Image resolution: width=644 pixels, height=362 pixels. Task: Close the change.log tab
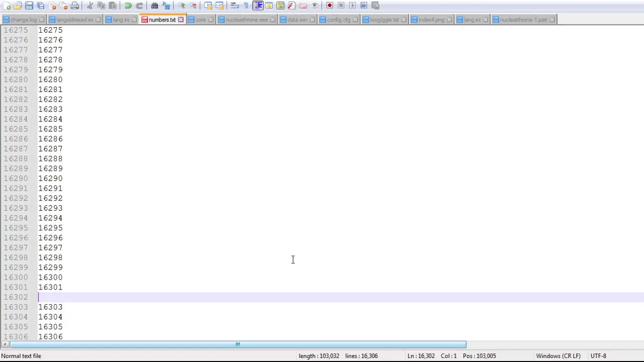[42, 20]
